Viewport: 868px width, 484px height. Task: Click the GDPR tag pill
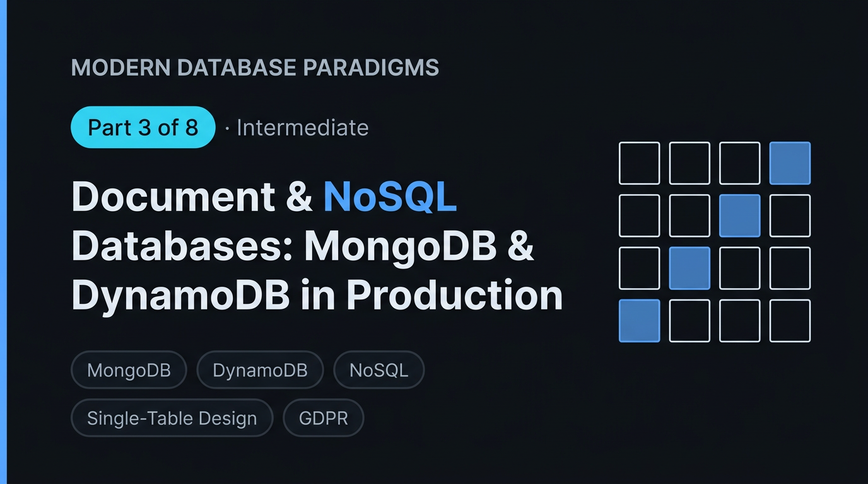tap(324, 418)
